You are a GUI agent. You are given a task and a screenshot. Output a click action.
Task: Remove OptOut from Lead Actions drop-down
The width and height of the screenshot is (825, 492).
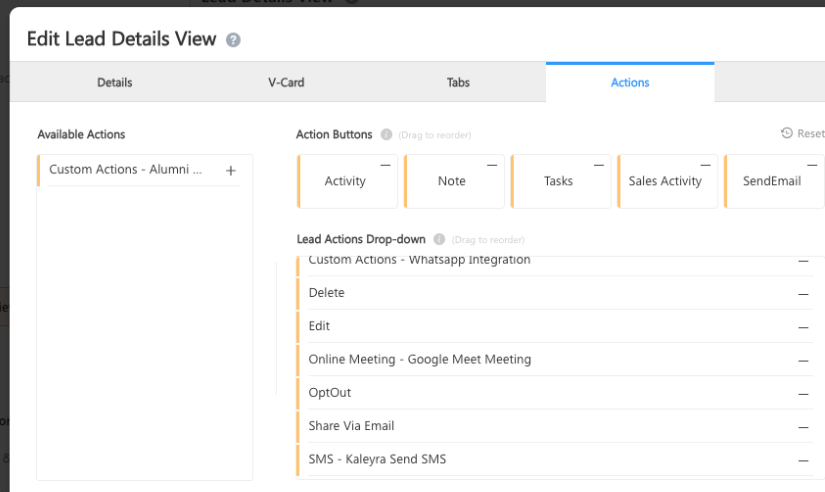[x=803, y=394]
